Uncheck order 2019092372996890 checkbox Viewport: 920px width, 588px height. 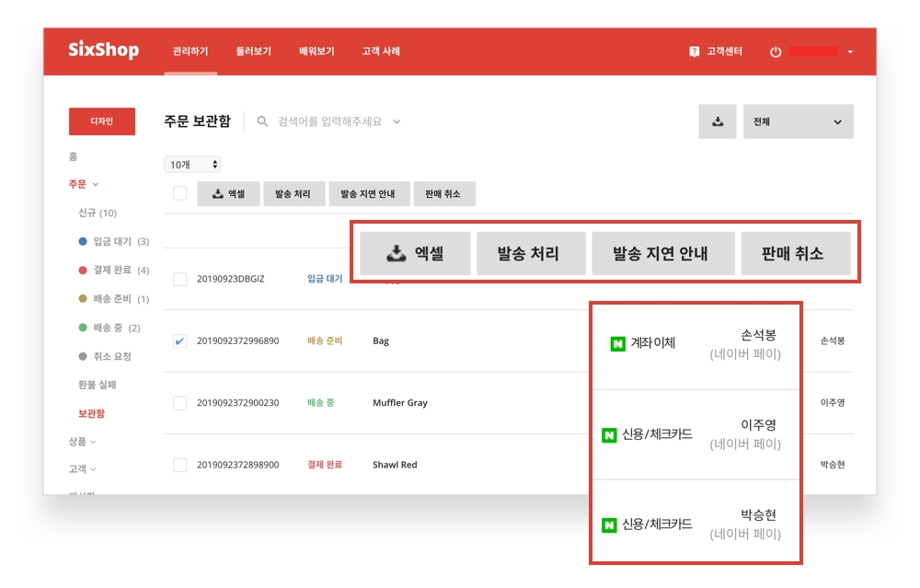(x=180, y=340)
